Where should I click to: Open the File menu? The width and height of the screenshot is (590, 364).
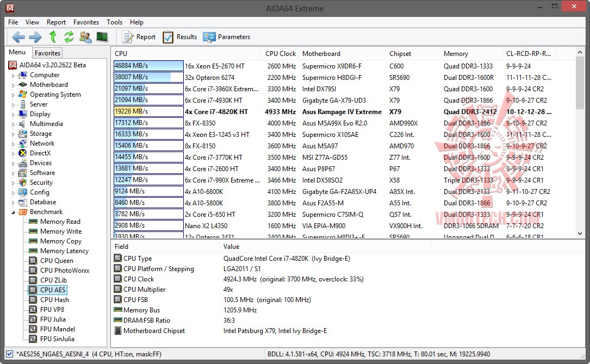[13, 22]
